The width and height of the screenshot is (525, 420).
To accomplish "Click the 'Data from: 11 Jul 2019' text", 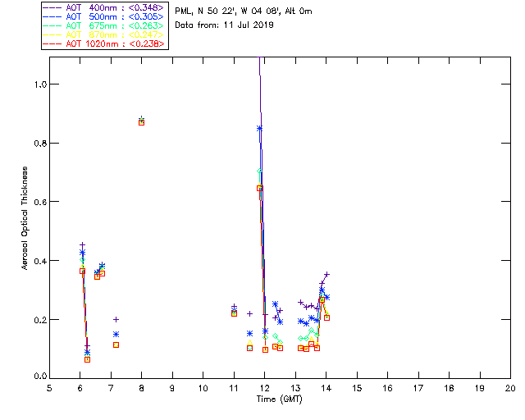I will pos(224,25).
